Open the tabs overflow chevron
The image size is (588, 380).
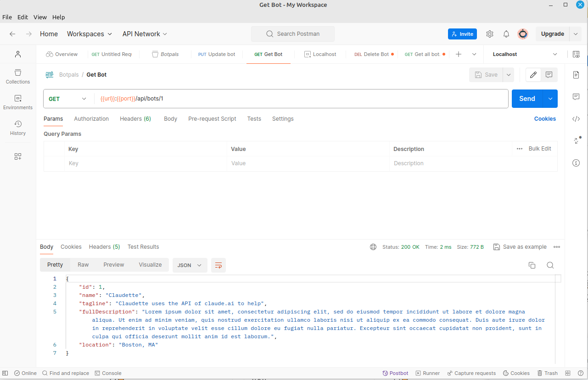click(x=474, y=54)
